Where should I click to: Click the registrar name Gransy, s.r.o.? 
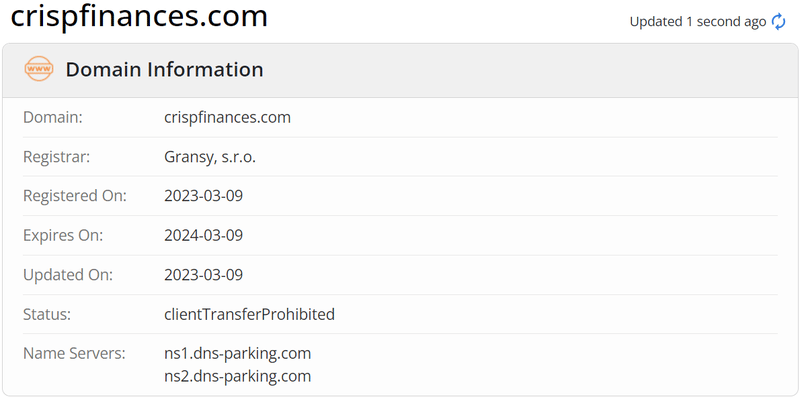point(210,157)
